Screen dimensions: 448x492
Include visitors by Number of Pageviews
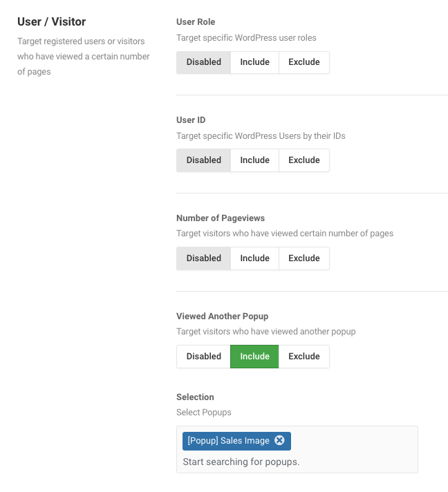coord(254,258)
